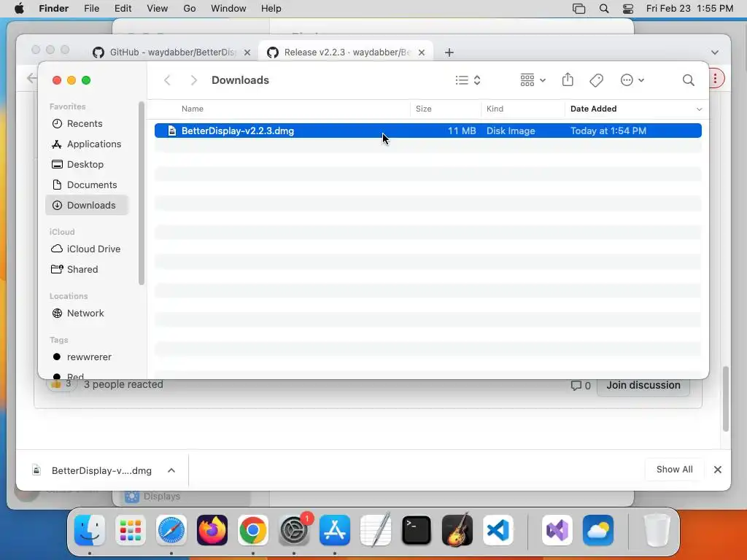Image resolution: width=747 pixels, height=560 pixels.
Task: Open the Go menu
Action: click(x=190, y=9)
